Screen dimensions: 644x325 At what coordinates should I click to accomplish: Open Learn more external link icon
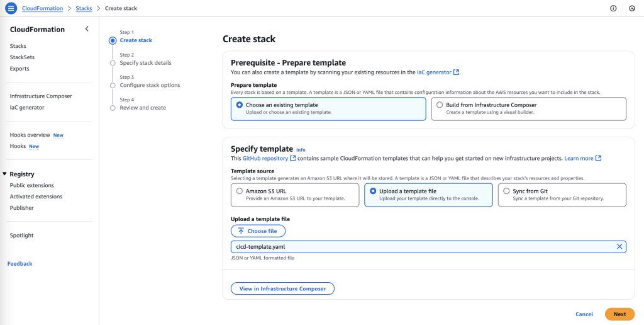pyautogui.click(x=598, y=158)
